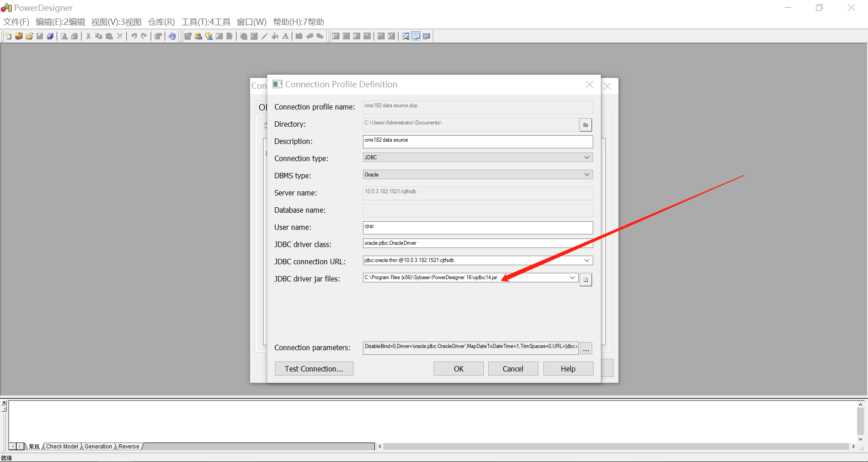Open the Connection type dropdown
The width and height of the screenshot is (868, 462).
(x=587, y=157)
